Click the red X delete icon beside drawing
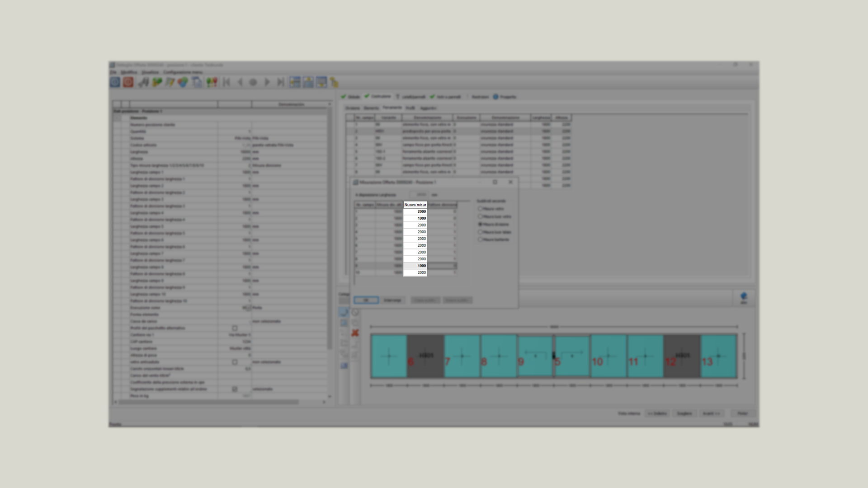This screenshot has height=488, width=868. point(355,333)
